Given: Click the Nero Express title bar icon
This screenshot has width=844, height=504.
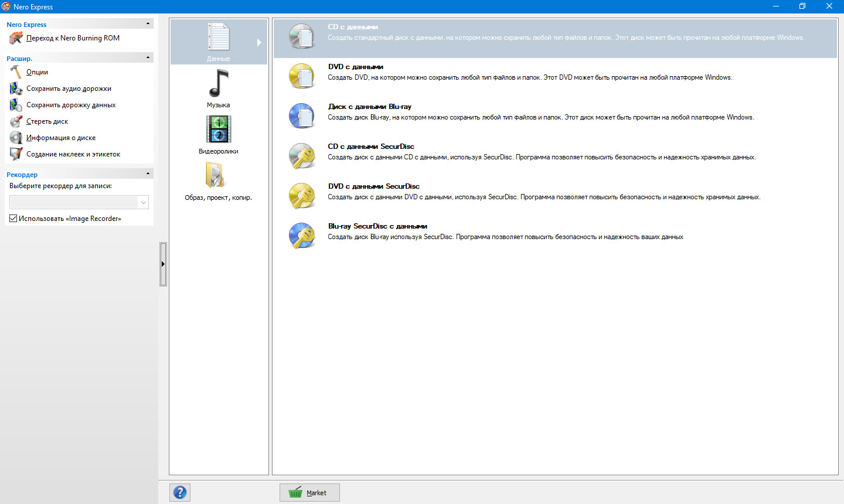Looking at the screenshot, I should (x=6, y=6).
